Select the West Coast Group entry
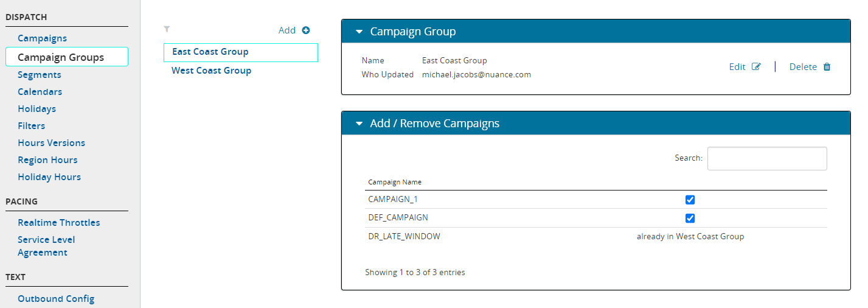Screen dimensions: 868x308 (211, 71)
